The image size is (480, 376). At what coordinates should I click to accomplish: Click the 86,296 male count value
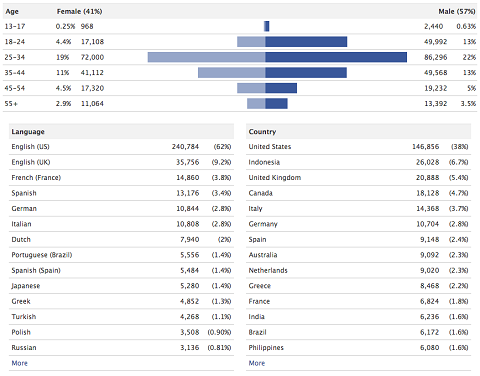pyautogui.click(x=436, y=57)
